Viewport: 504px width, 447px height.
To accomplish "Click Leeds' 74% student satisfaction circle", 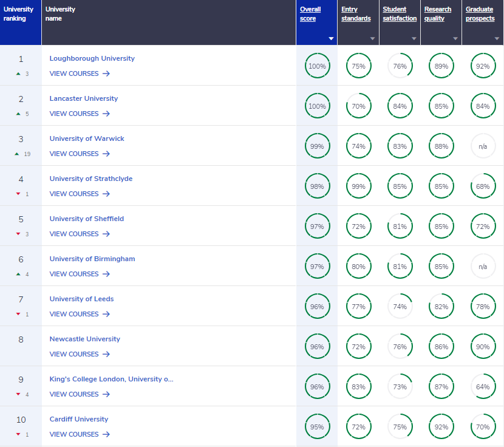I will click(x=400, y=307).
